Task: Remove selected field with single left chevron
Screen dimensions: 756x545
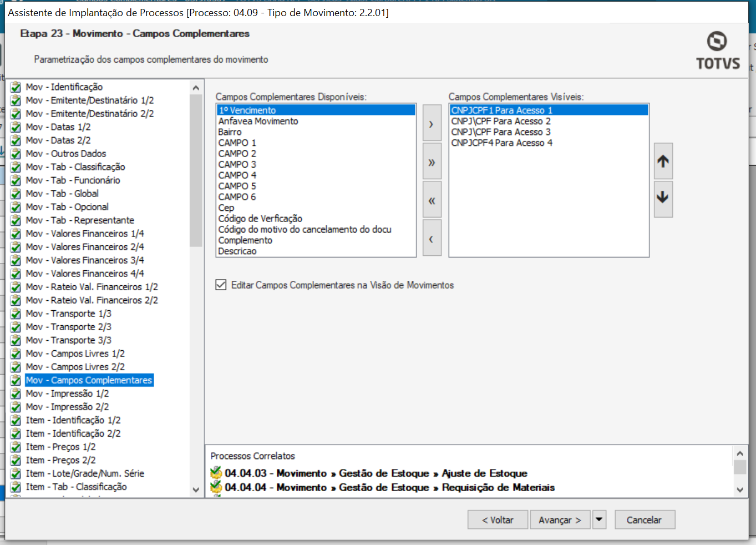Action: (x=432, y=239)
